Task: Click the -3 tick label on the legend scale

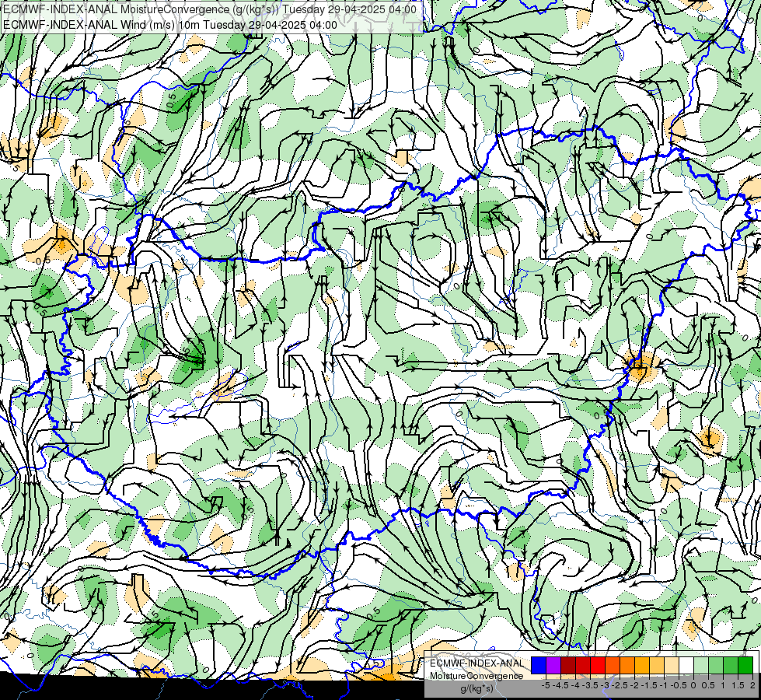Action: tap(606, 685)
